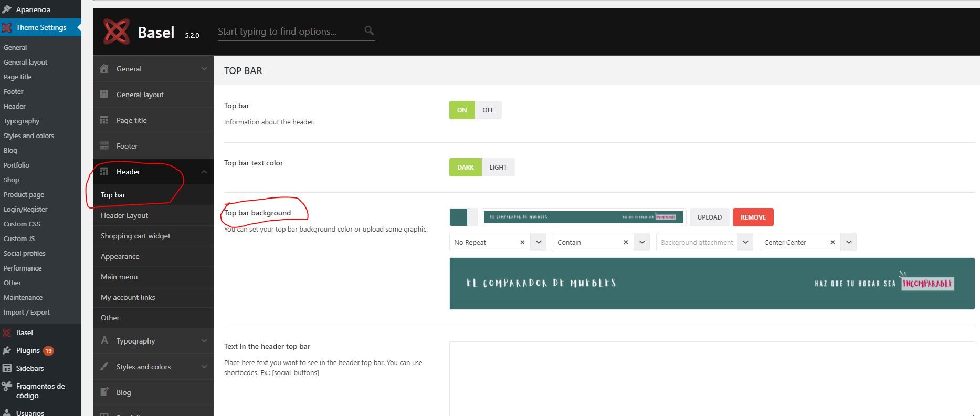Click the Blog pencil icon
The image size is (980, 416).
pyautogui.click(x=104, y=392)
